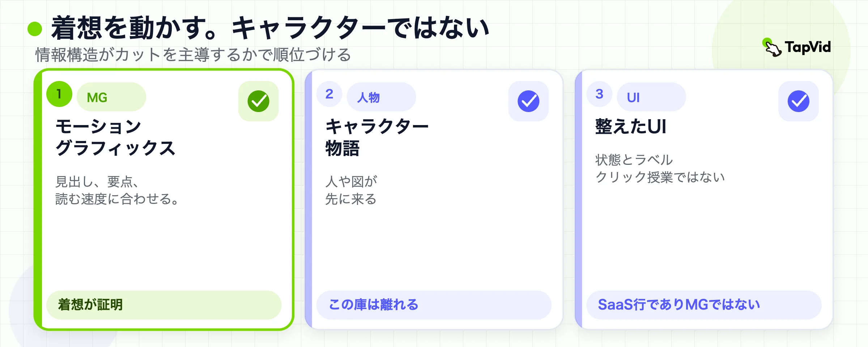Select the MG tag pill
The width and height of the screenshot is (868, 347).
point(111,97)
